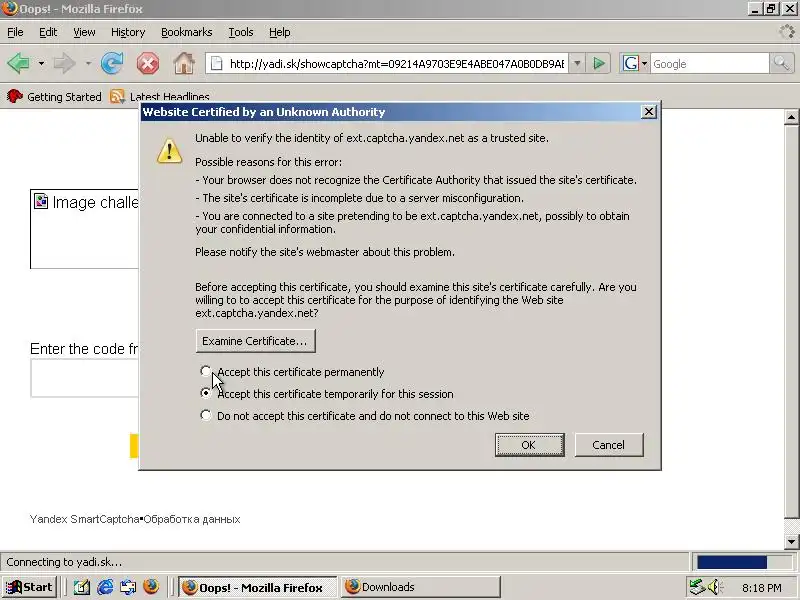
Task: Click the broken Image challenge icon
Action: pyautogui.click(x=41, y=202)
